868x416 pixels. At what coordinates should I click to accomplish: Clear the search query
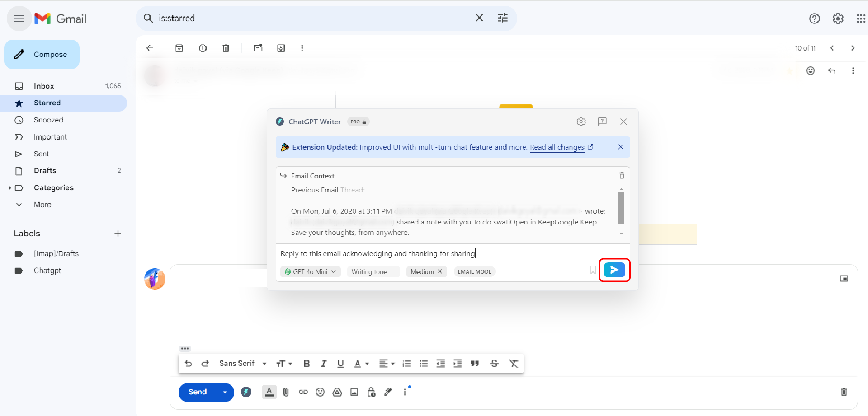tap(479, 18)
